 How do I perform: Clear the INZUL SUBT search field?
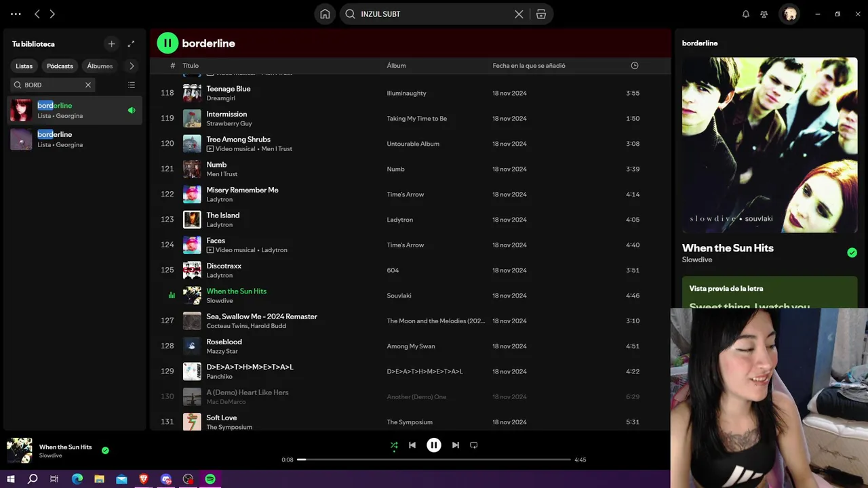click(519, 14)
